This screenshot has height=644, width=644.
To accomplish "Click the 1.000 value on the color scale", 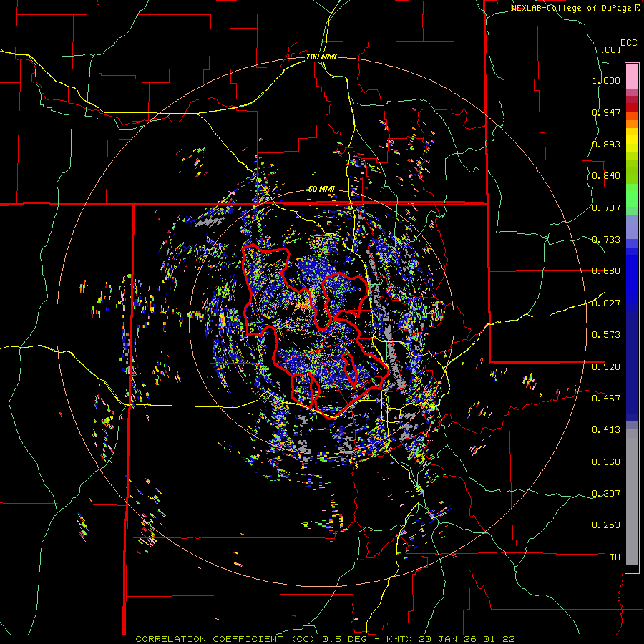I will point(606,80).
